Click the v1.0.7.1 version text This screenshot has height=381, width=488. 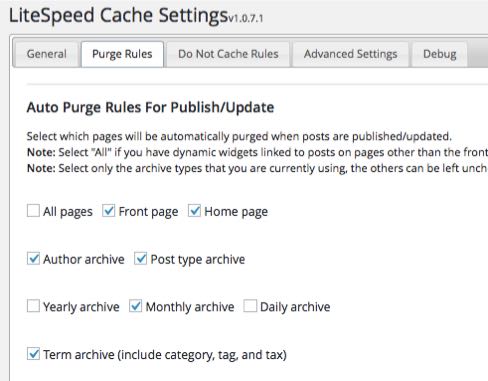pyautogui.click(x=246, y=19)
